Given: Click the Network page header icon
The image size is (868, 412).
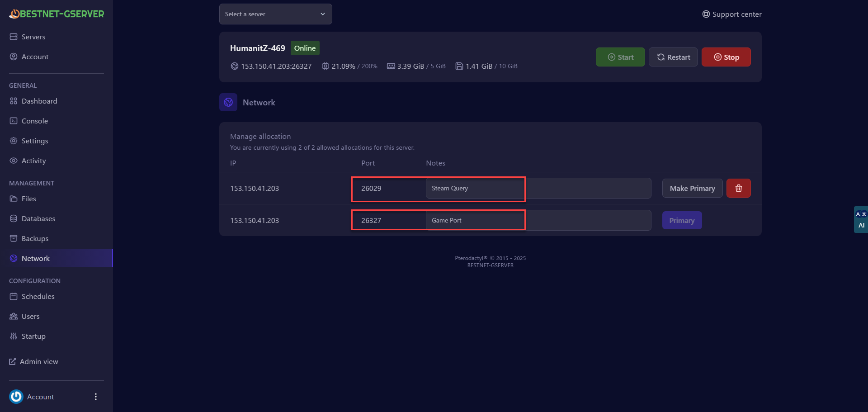Looking at the screenshot, I should coord(228,102).
